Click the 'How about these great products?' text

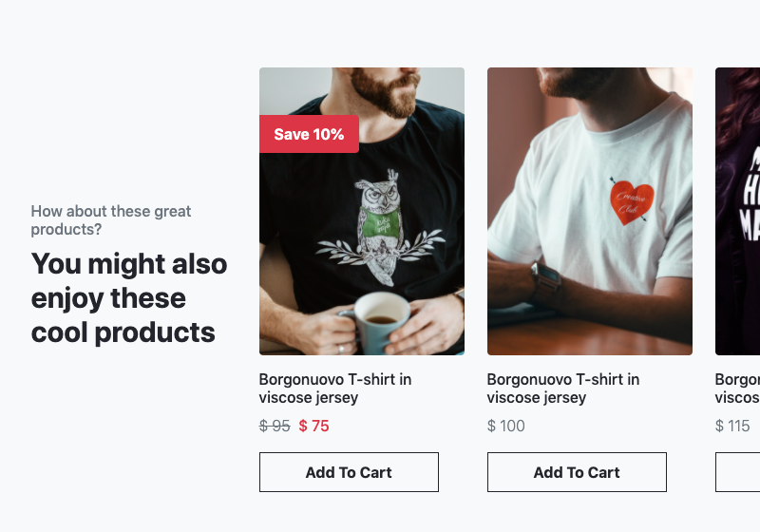[111, 220]
